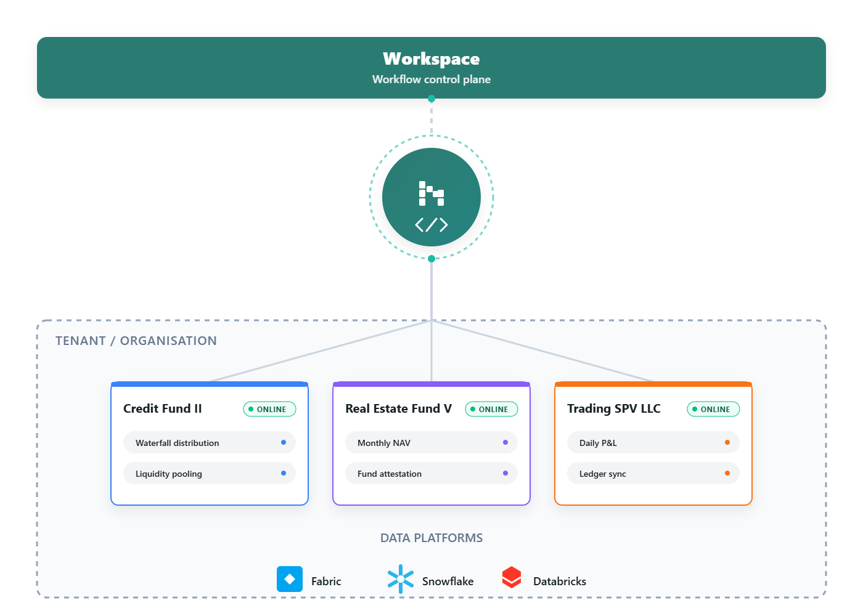
Task: Click the orange dot beside Daily P&L
Action: (x=727, y=442)
